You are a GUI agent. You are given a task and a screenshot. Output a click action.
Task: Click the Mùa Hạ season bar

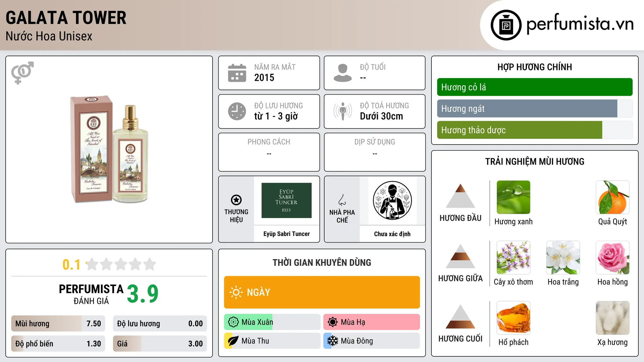point(372,322)
